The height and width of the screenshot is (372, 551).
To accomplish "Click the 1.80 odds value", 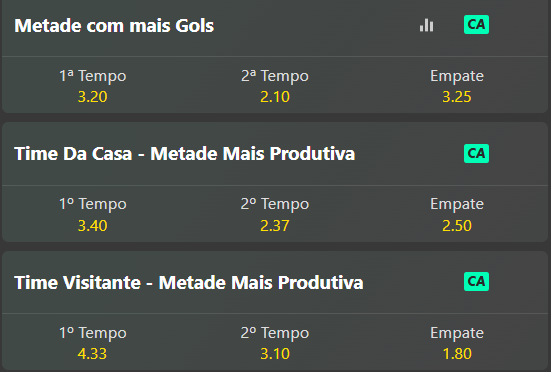I will tap(457, 354).
